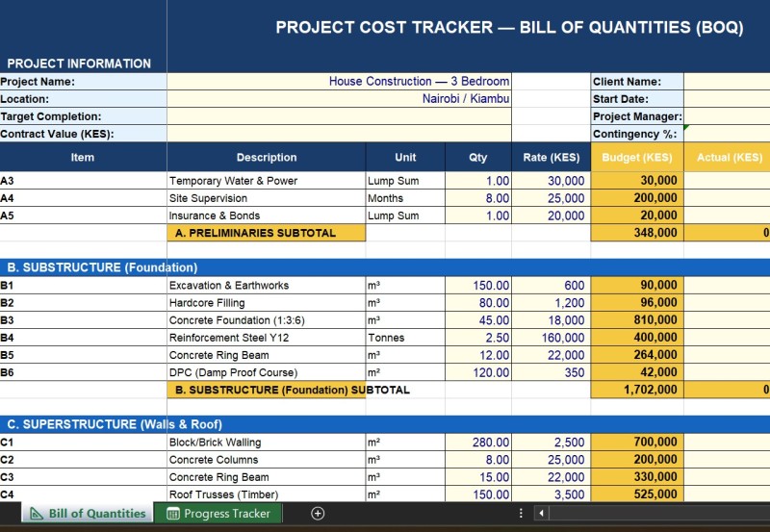Select the 'Actual (KES)' column header

coord(728,157)
